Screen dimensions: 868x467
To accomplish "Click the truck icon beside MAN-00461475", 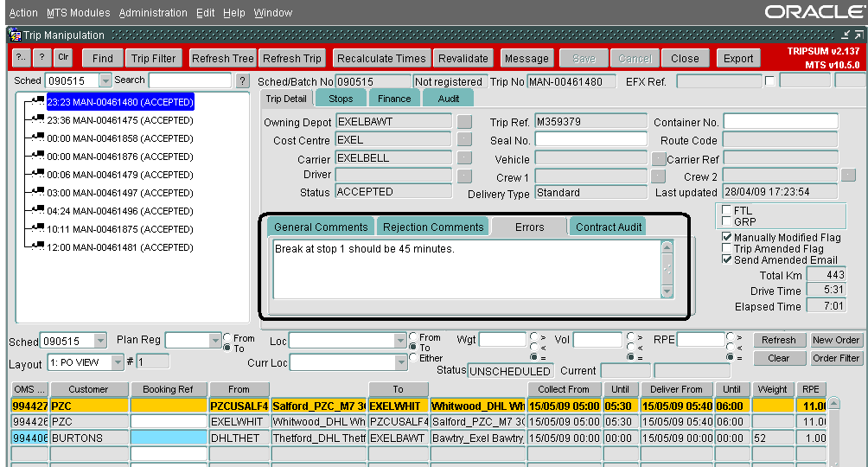I will tap(38, 119).
